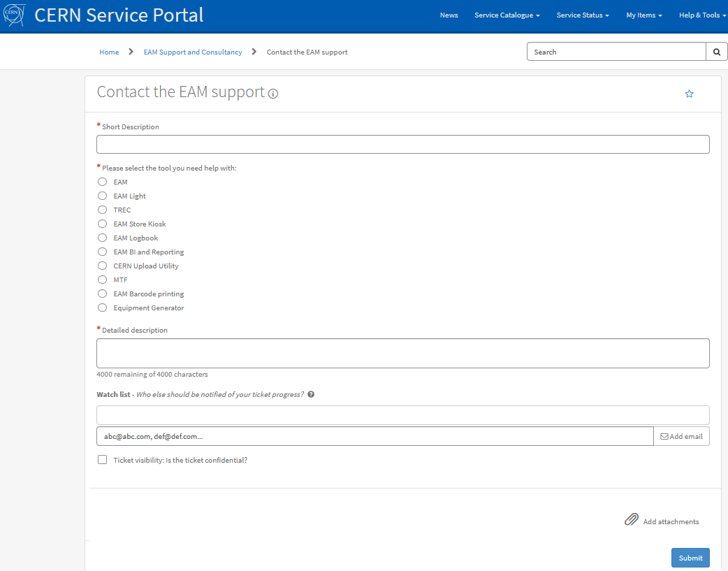The width and height of the screenshot is (728, 571).
Task: Click the search magnifier icon
Action: coord(717,51)
